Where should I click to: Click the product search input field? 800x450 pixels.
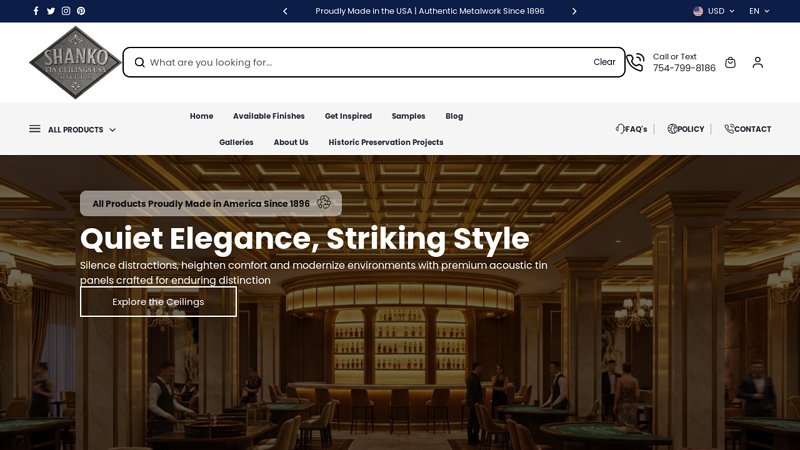[x=360, y=62]
